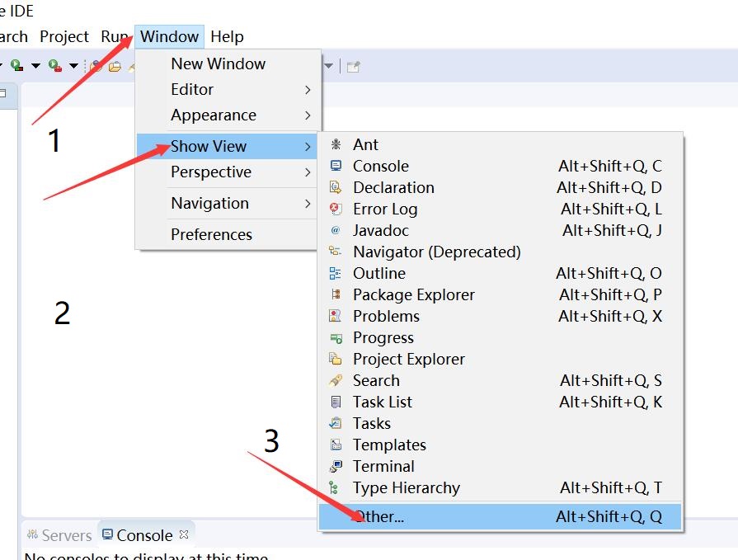Click the Pin Editor toolbar icon
The width and height of the screenshot is (738, 560).
pos(354,67)
